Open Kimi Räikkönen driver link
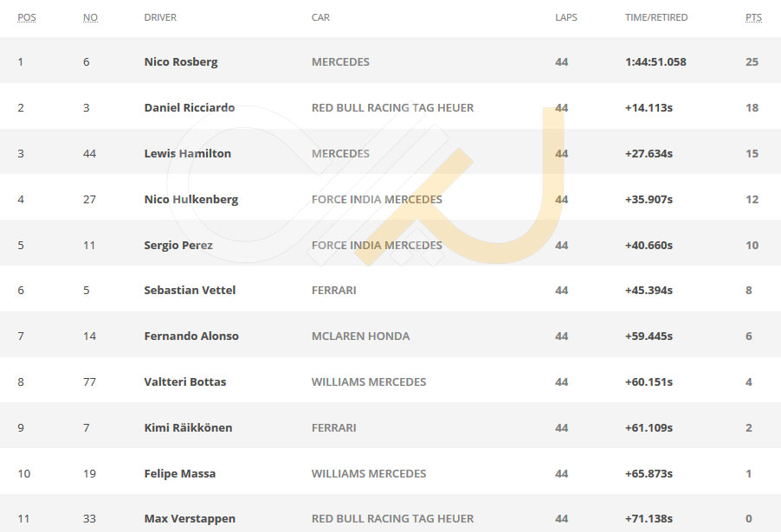The image size is (781, 532). click(188, 427)
